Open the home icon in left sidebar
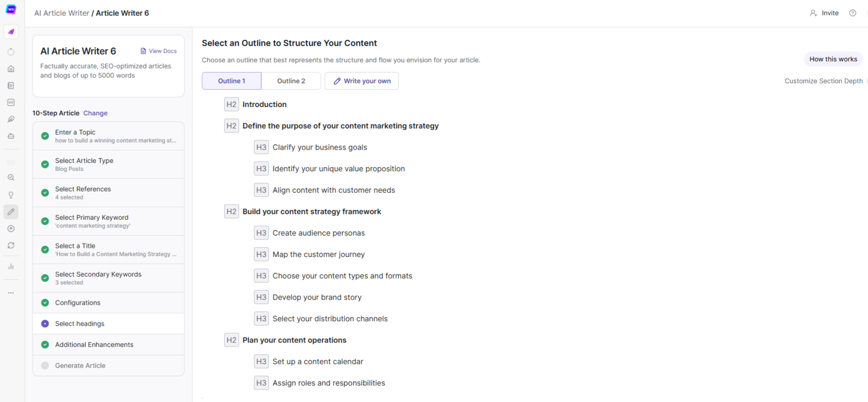Screen dimensions: 868x402 tap(11, 69)
